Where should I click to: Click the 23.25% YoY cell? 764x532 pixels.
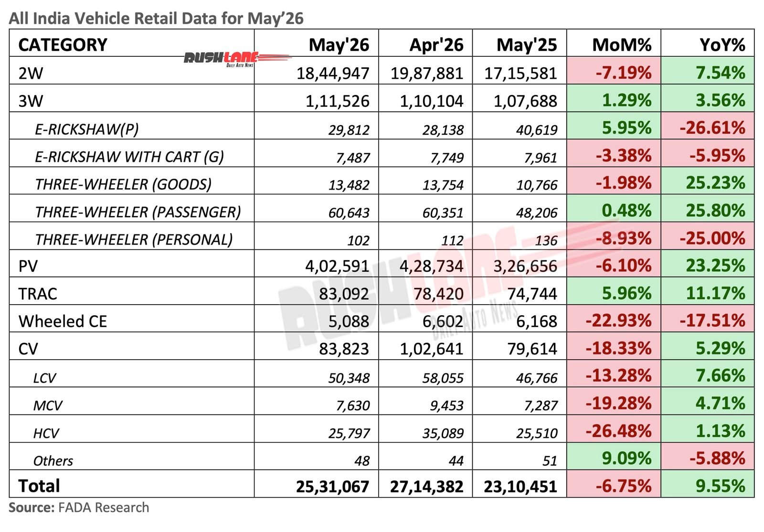tap(708, 264)
